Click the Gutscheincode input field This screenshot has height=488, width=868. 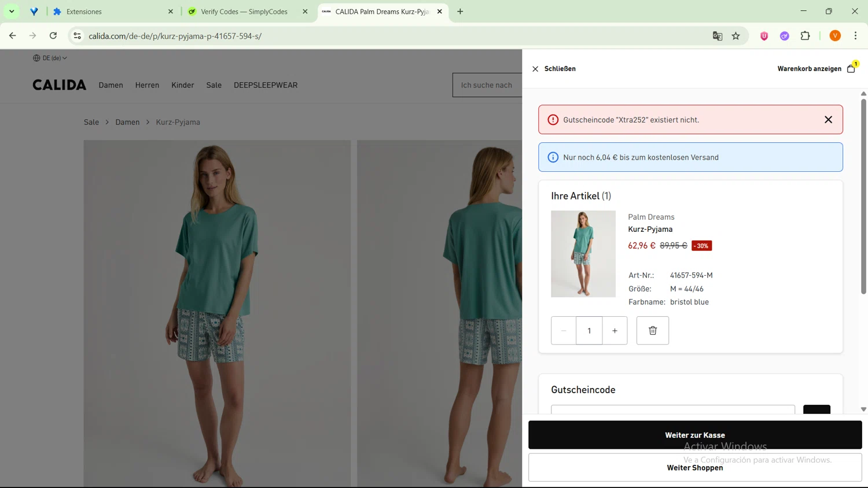(673, 409)
